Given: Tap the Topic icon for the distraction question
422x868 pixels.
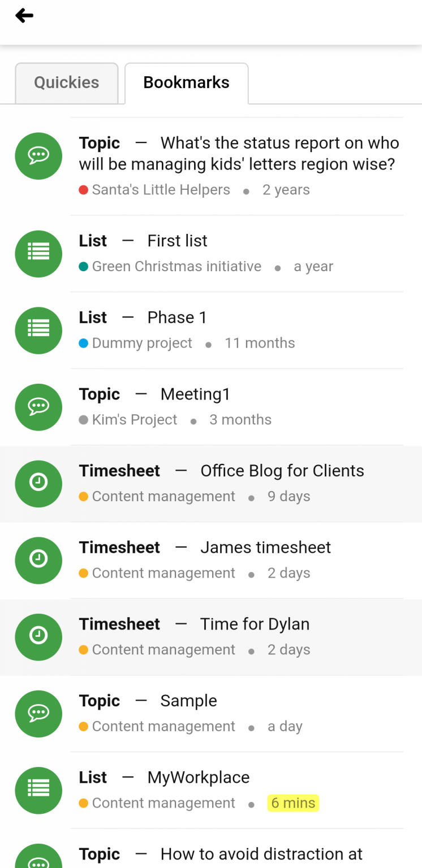Looking at the screenshot, I should pyautogui.click(x=38, y=859).
